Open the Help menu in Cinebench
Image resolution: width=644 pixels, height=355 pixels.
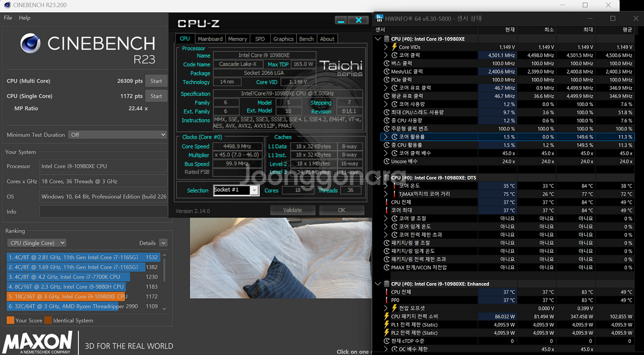25,18
